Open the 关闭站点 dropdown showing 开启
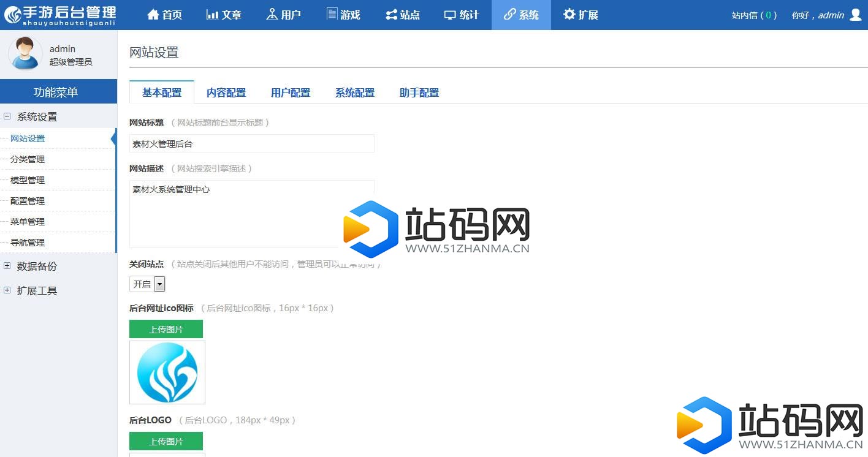868x457 pixels. pyautogui.click(x=147, y=284)
